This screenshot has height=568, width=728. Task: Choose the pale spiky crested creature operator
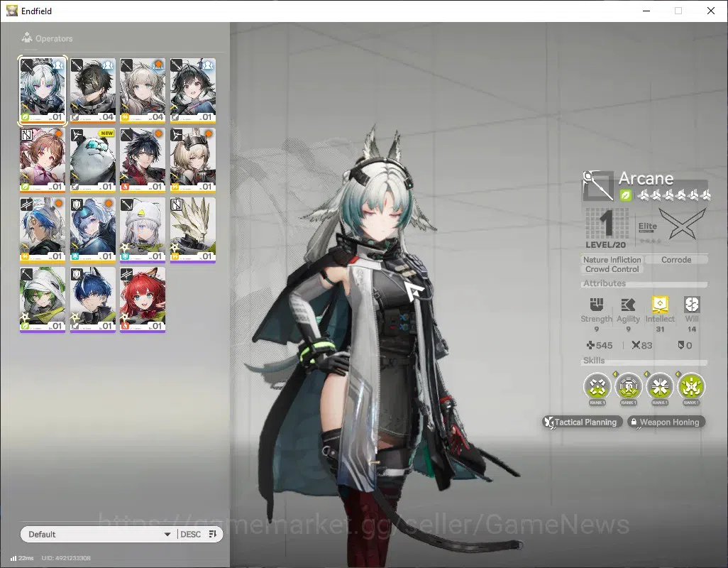pyautogui.click(x=193, y=230)
